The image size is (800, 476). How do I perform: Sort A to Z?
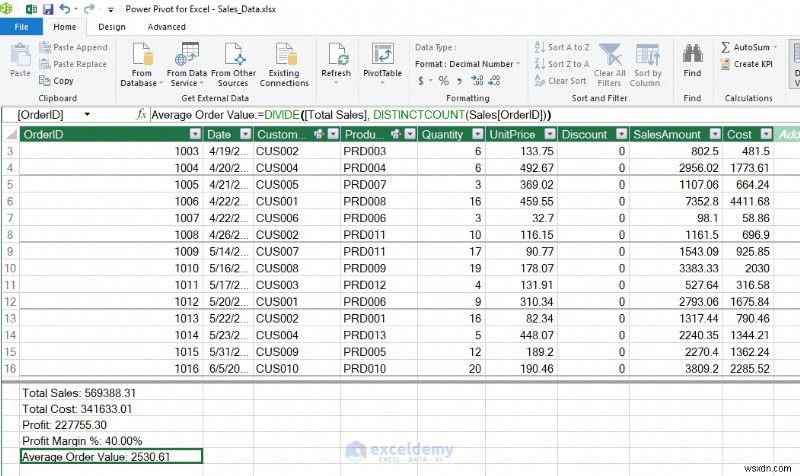tap(562, 47)
